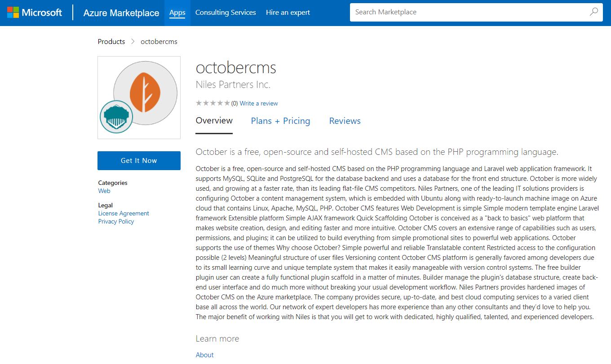Open the Web category link

coord(104,191)
